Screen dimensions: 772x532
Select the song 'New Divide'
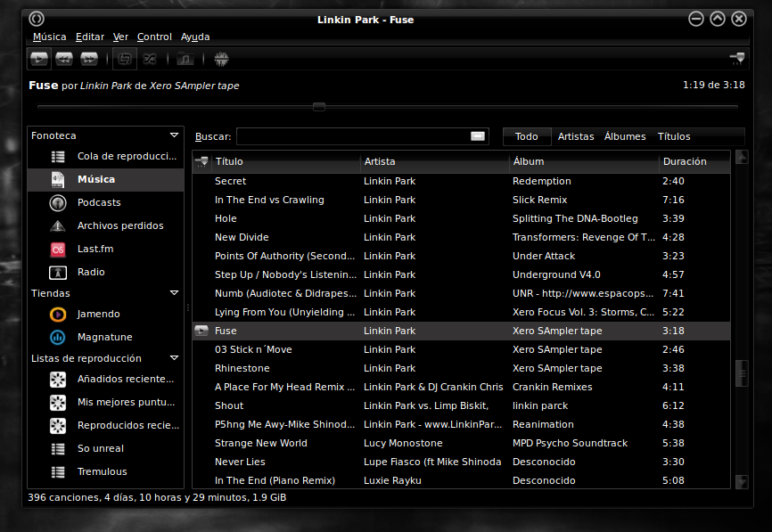click(242, 237)
